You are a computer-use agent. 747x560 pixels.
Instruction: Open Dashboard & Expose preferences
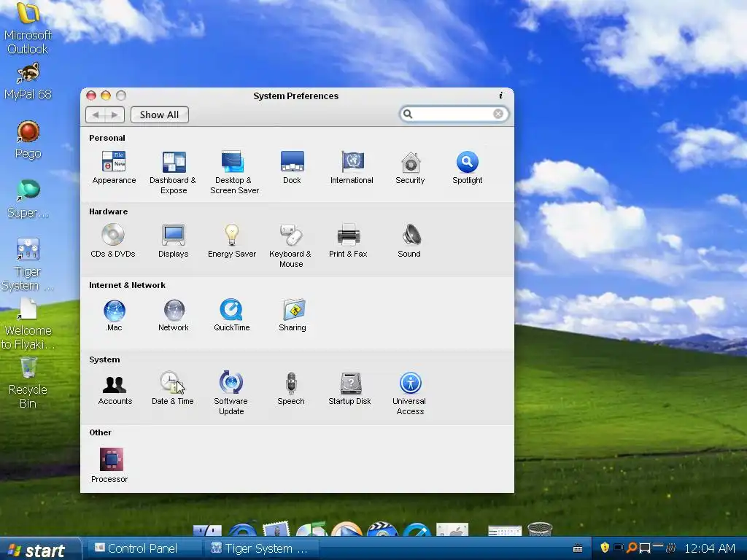pos(173,172)
